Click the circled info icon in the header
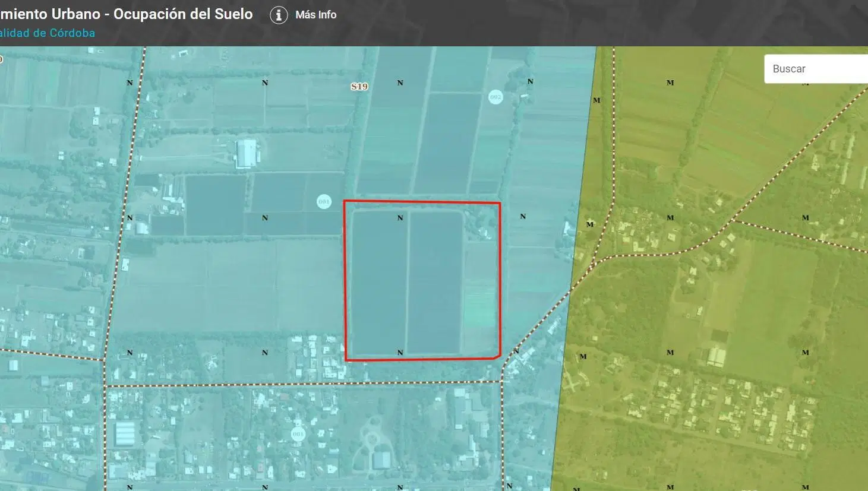This screenshot has height=491, width=868. [x=279, y=15]
